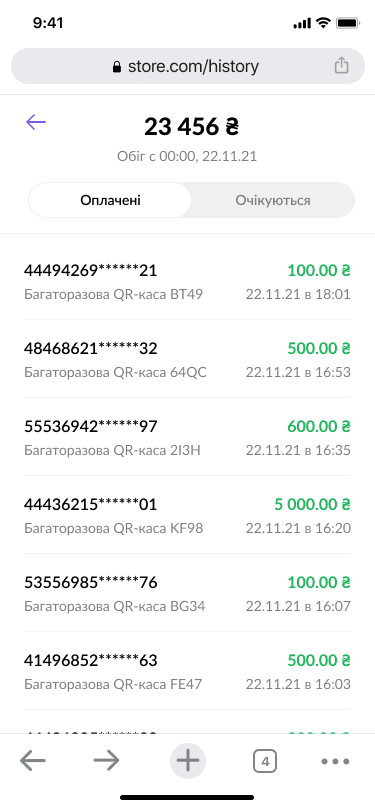Screen dimensions: 375x812
Task: Select the QR-каса KF98 payment row
Action: click(x=188, y=515)
